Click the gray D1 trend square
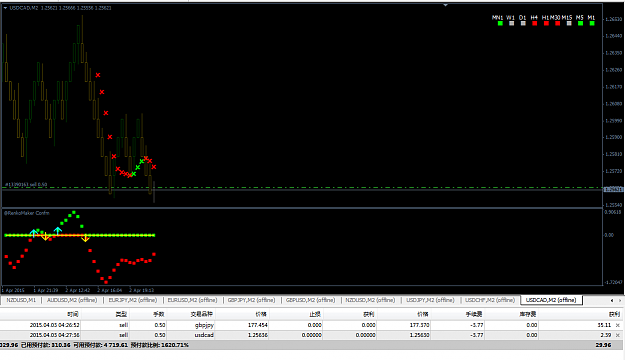This screenshot has height=360, width=625. coord(523,24)
